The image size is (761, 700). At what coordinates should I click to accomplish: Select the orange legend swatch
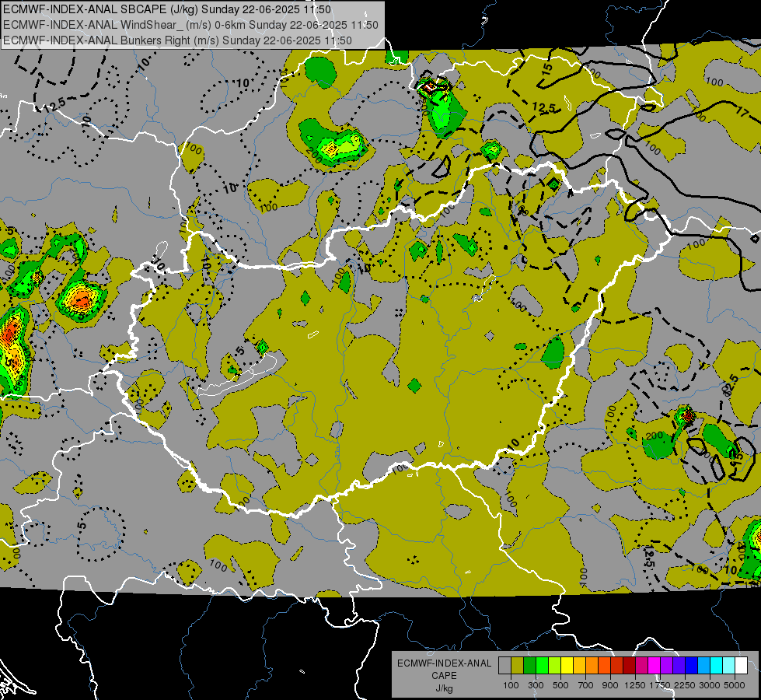coord(592,666)
